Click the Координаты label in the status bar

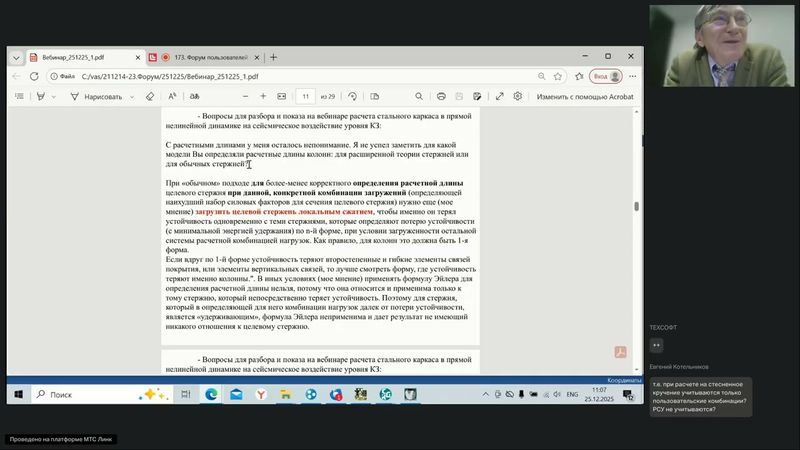pos(624,380)
